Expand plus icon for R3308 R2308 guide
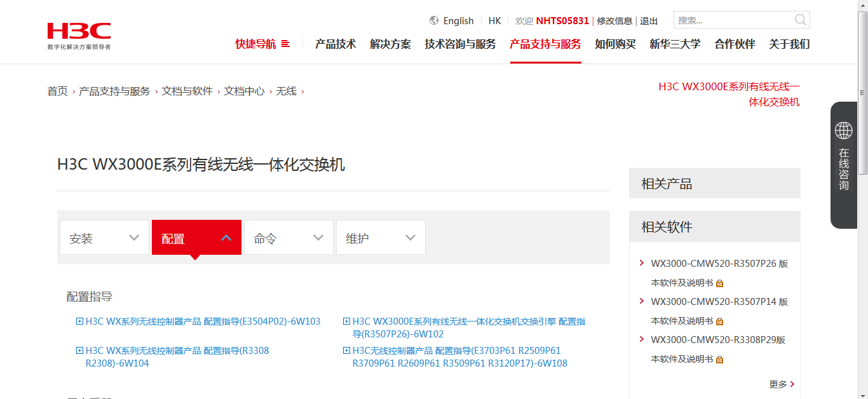Screen dimensions: 868x399 click(79, 351)
